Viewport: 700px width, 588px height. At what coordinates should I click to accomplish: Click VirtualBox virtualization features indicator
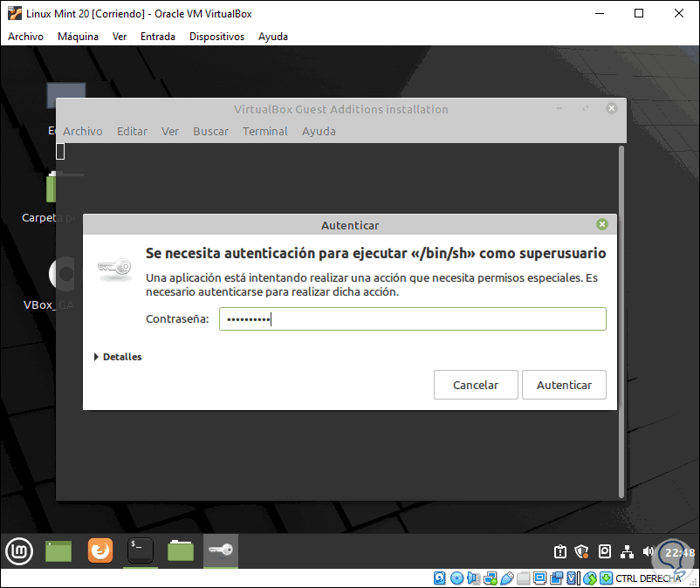573,578
